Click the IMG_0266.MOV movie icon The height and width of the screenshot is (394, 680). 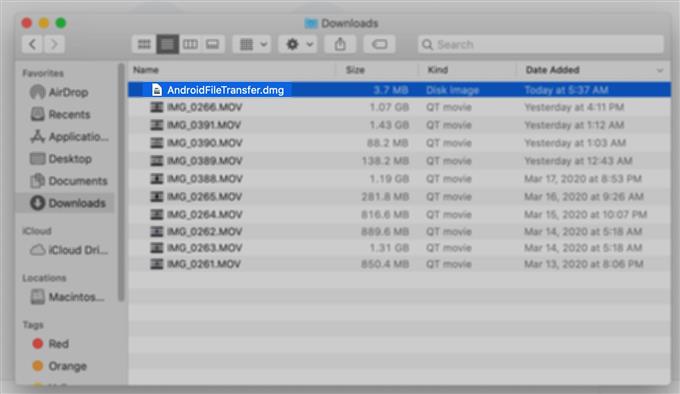pos(157,107)
